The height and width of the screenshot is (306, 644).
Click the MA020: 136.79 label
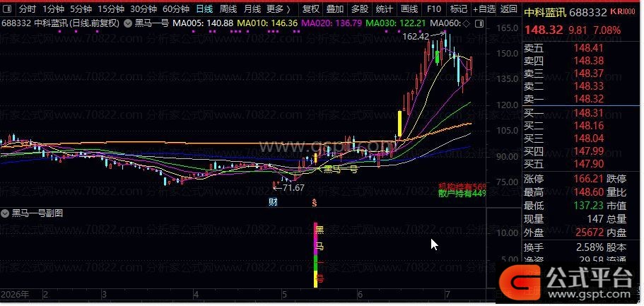[x=332, y=23]
